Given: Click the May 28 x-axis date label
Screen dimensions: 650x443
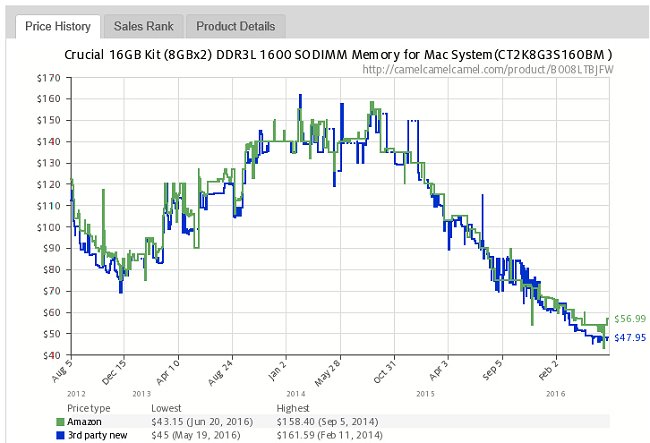Looking at the screenshot, I should click(327, 373).
